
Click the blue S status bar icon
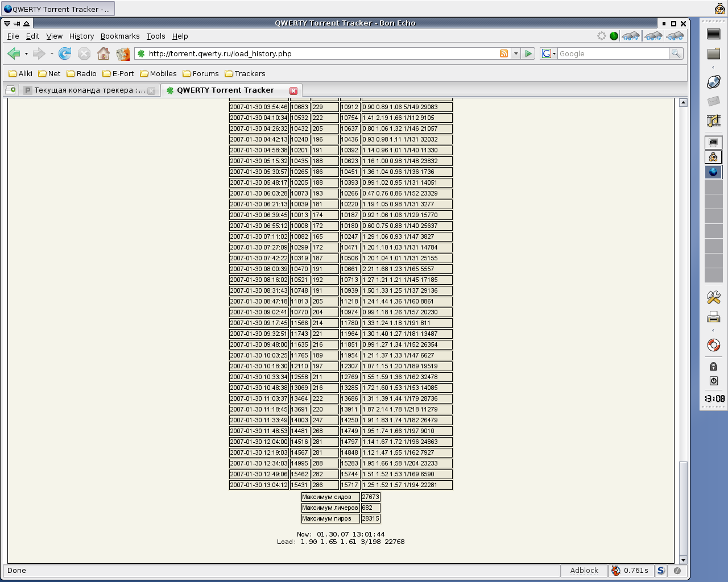tap(660, 571)
